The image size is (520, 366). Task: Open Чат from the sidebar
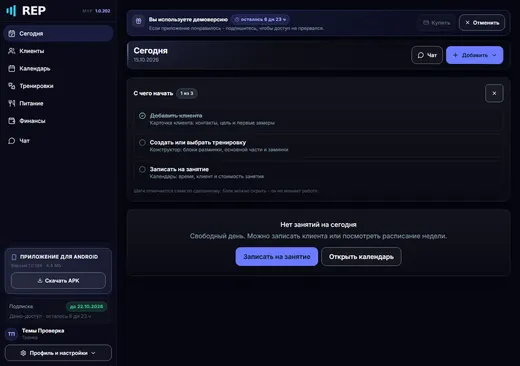[x=58, y=141]
